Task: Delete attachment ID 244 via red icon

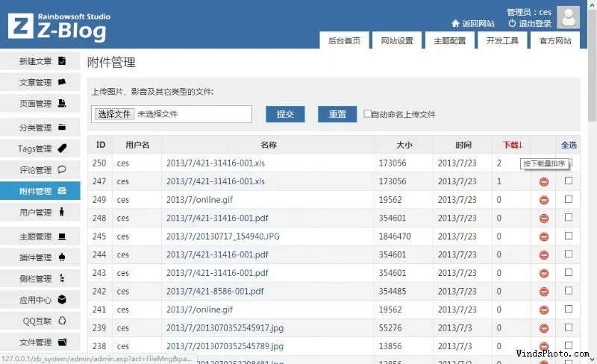Action: click(544, 254)
